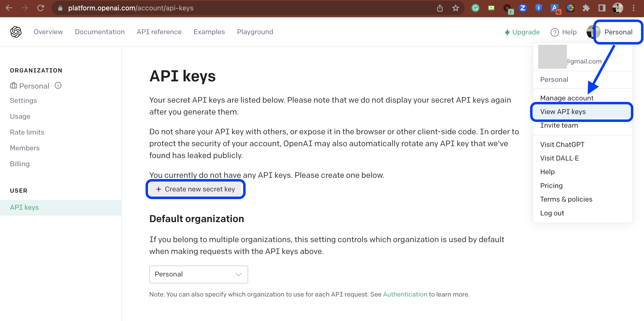Viewport: 644px width, 321px height.
Task: Toggle the browser side panel icon
Action: tap(602, 8)
